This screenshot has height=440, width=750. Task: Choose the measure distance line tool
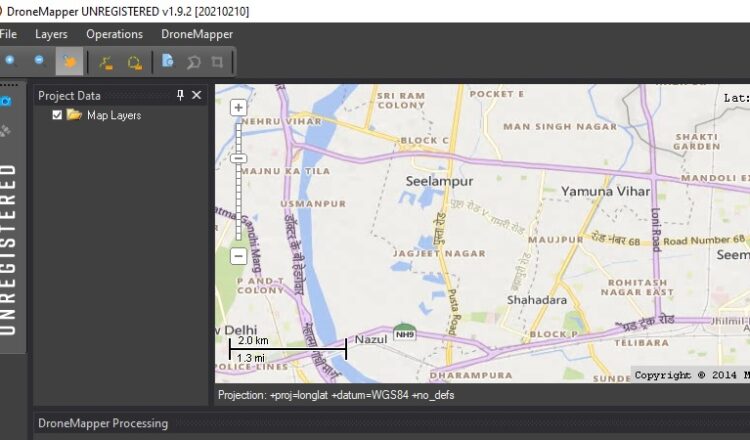pos(106,62)
